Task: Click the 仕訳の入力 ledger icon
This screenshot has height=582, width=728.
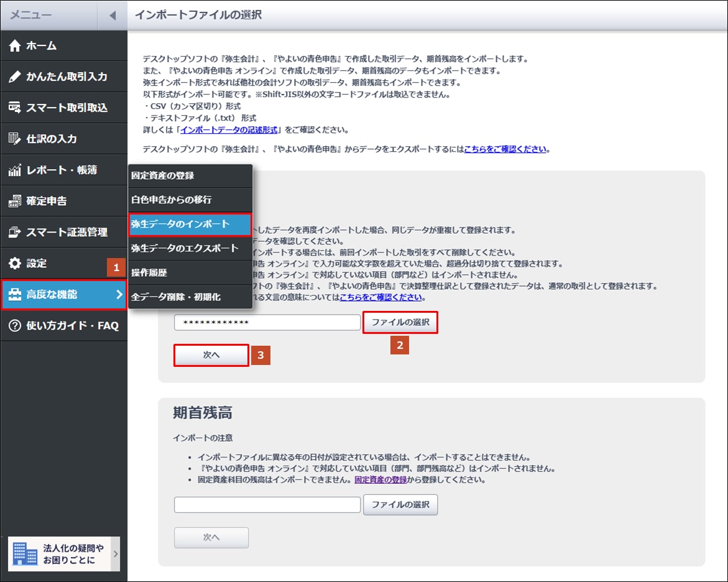Action: click(15, 139)
